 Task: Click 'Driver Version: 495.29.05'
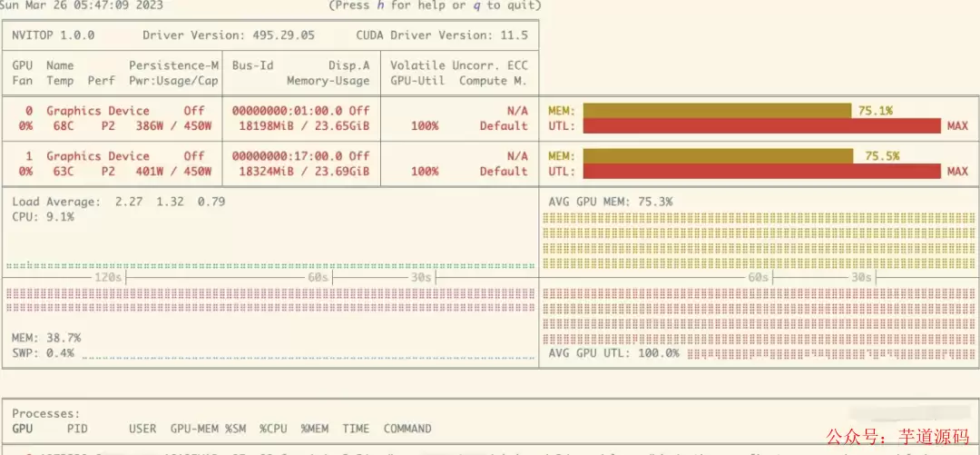click(x=229, y=35)
